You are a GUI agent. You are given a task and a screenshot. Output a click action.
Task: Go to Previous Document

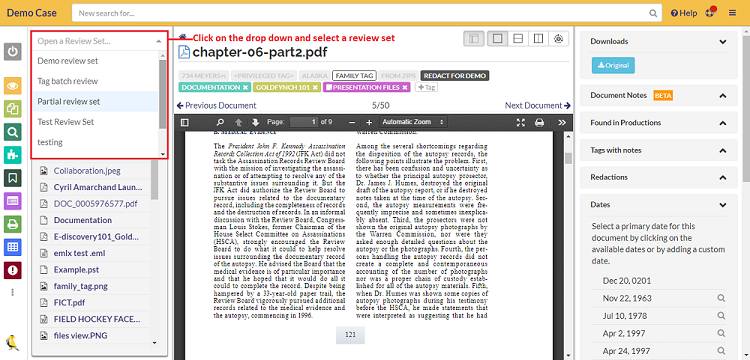(216, 106)
